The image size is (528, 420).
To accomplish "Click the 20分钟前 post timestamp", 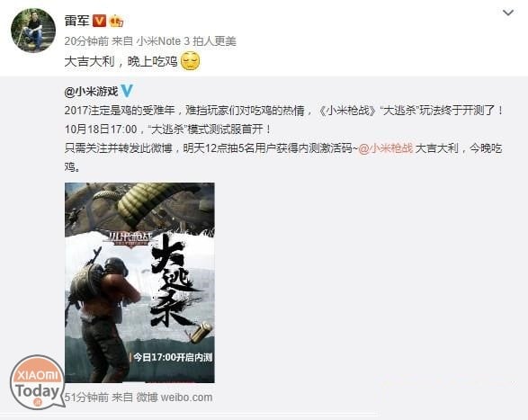I will [86, 41].
